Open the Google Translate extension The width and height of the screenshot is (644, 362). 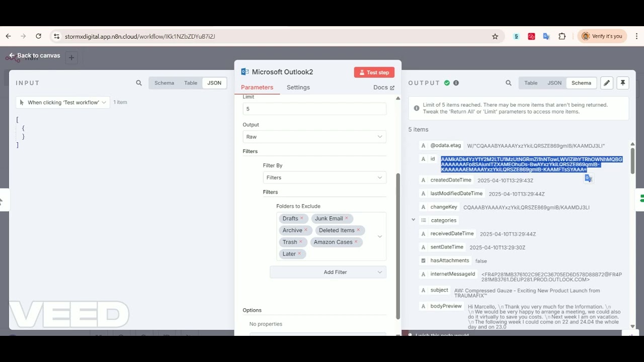pyautogui.click(x=546, y=36)
